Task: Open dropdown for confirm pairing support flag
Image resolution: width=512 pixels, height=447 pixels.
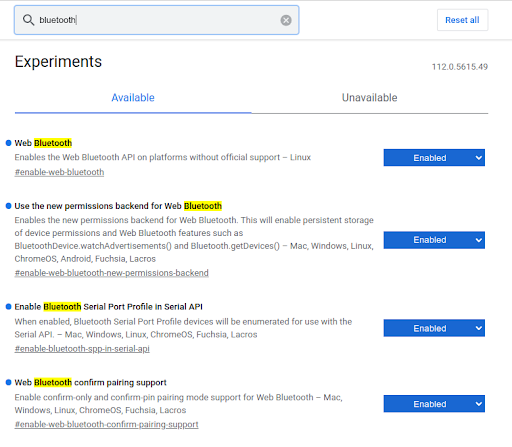Action: 434,404
